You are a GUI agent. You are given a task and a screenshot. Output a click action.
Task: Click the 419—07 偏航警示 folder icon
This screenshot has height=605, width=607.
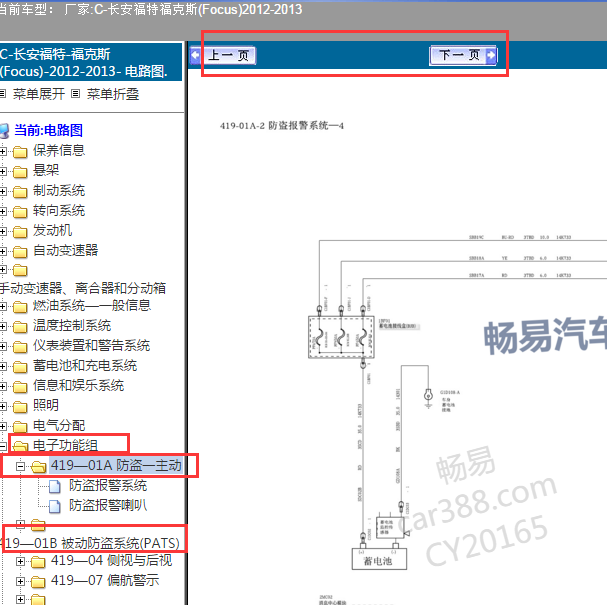pos(38,582)
